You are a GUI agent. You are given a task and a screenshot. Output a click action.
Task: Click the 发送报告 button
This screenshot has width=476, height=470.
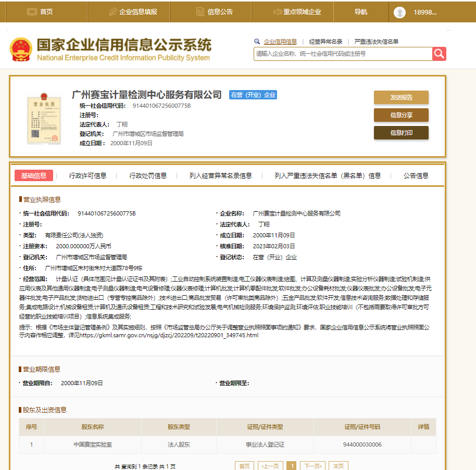click(x=401, y=97)
